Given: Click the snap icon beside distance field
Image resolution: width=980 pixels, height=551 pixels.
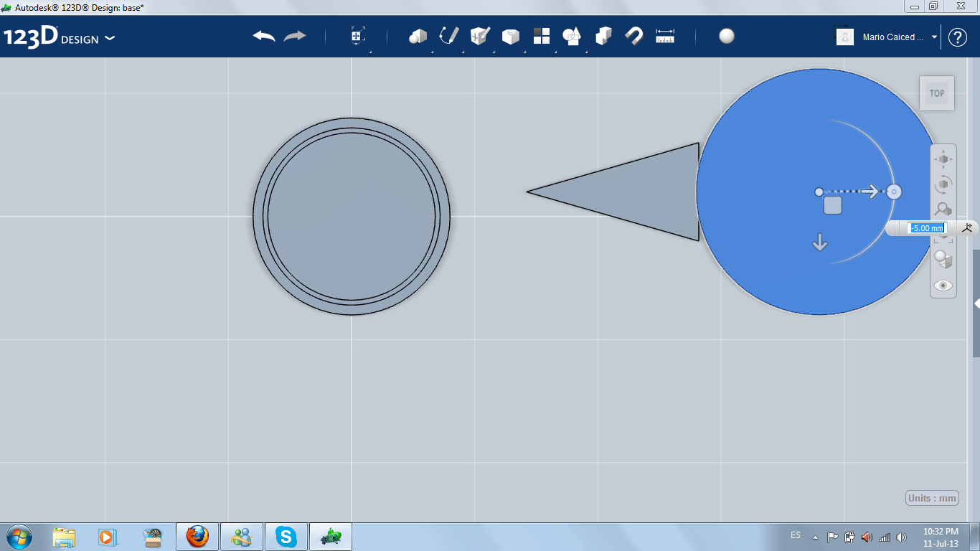Looking at the screenshot, I should pyautogui.click(x=968, y=228).
